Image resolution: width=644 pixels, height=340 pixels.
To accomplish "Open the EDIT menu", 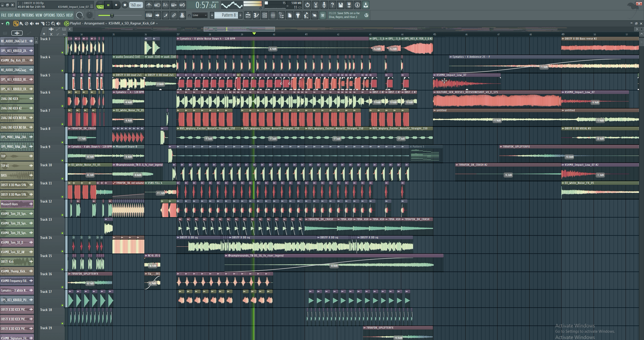I will pyautogui.click(x=11, y=15).
